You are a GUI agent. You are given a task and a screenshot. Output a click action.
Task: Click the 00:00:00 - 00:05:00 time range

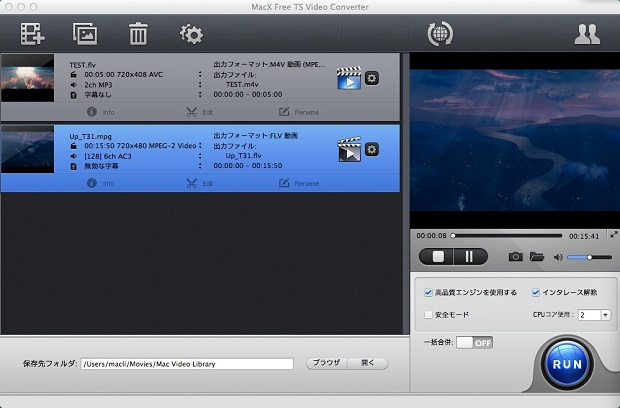(x=248, y=94)
